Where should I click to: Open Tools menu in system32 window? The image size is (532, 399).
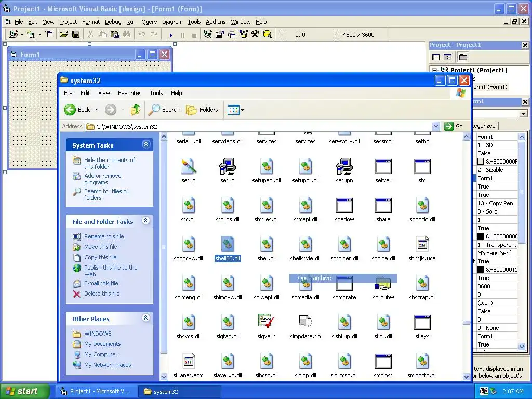click(156, 93)
